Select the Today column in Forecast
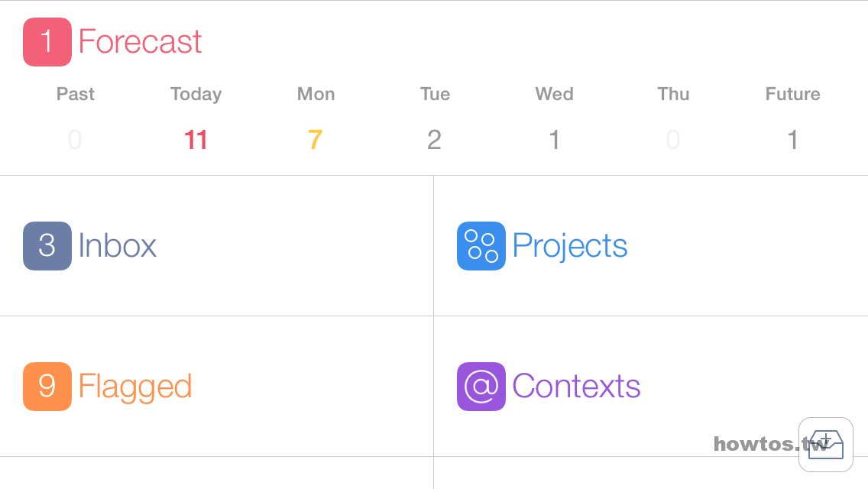This screenshot has height=489, width=868. point(196,118)
